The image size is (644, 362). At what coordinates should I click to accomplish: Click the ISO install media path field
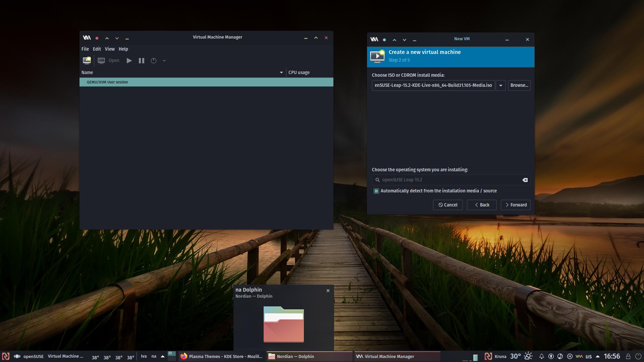(x=433, y=85)
